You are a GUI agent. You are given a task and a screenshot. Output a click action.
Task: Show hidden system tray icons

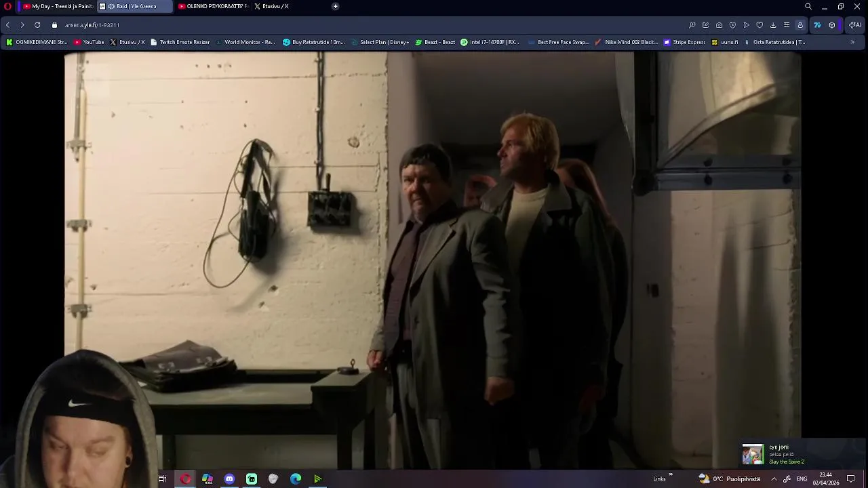tap(774, 479)
